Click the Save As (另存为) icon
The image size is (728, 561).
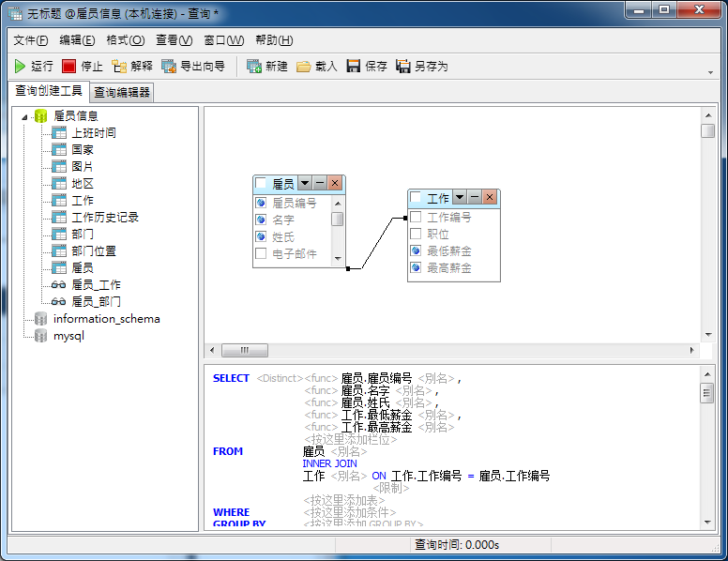coord(403,67)
